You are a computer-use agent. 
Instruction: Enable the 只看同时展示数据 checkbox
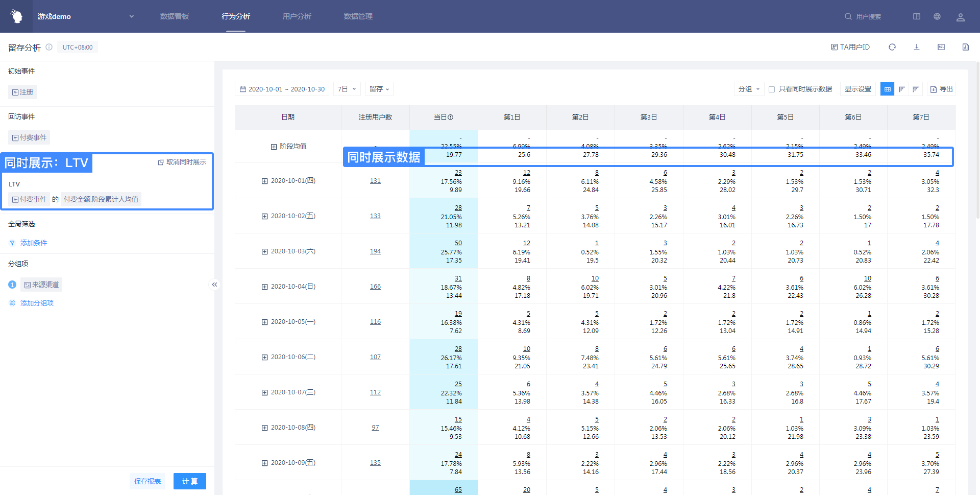click(772, 89)
